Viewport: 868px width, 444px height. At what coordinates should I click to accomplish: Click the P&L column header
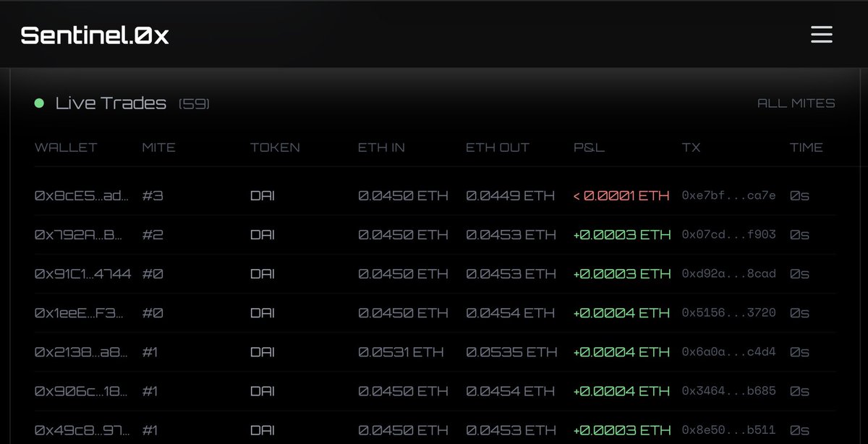[x=589, y=148]
